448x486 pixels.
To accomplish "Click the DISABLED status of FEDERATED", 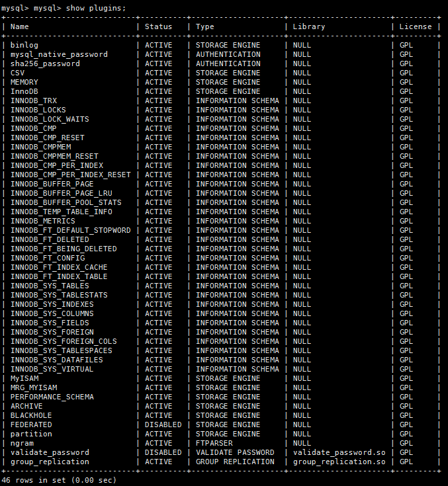I will pos(163,425).
